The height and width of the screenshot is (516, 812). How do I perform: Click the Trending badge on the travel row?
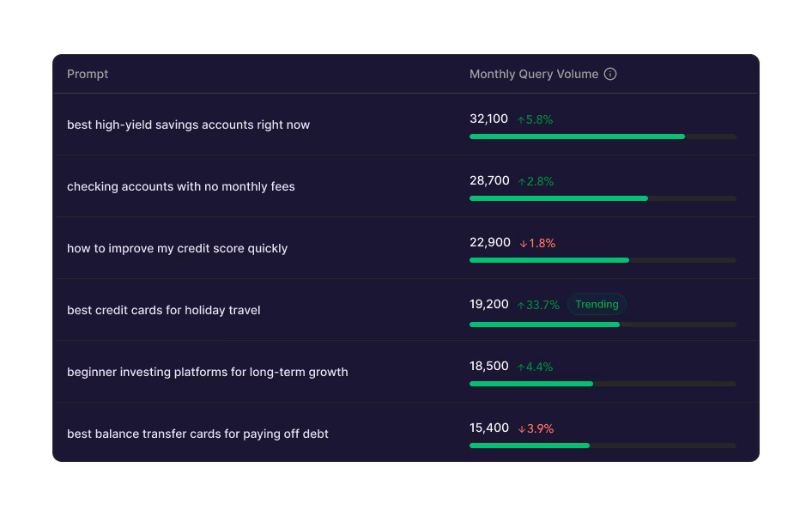(x=596, y=304)
